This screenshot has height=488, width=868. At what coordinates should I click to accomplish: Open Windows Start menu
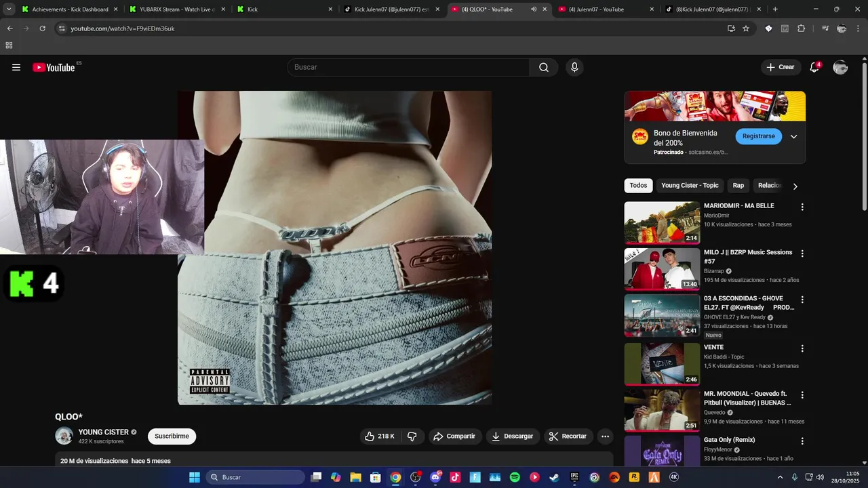tap(195, 477)
